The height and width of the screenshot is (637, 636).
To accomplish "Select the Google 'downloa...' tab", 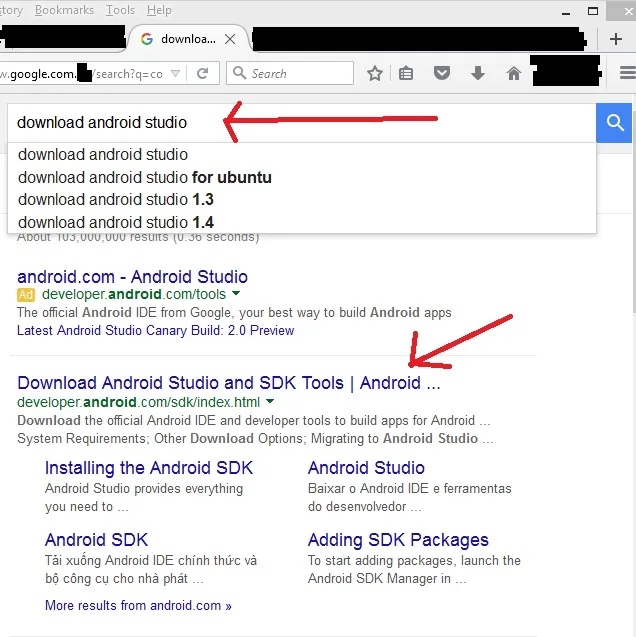I will [188, 39].
